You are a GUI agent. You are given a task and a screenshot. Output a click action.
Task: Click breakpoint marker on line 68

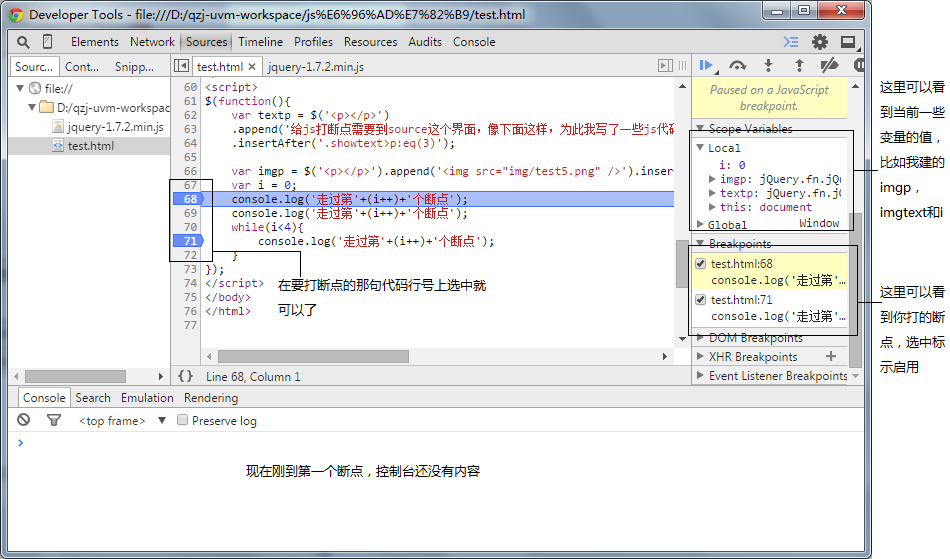pyautogui.click(x=188, y=199)
